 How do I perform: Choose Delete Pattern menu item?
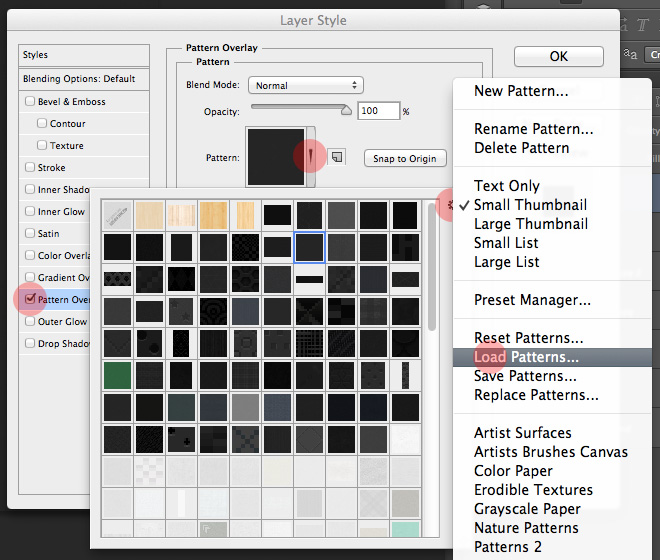522,148
